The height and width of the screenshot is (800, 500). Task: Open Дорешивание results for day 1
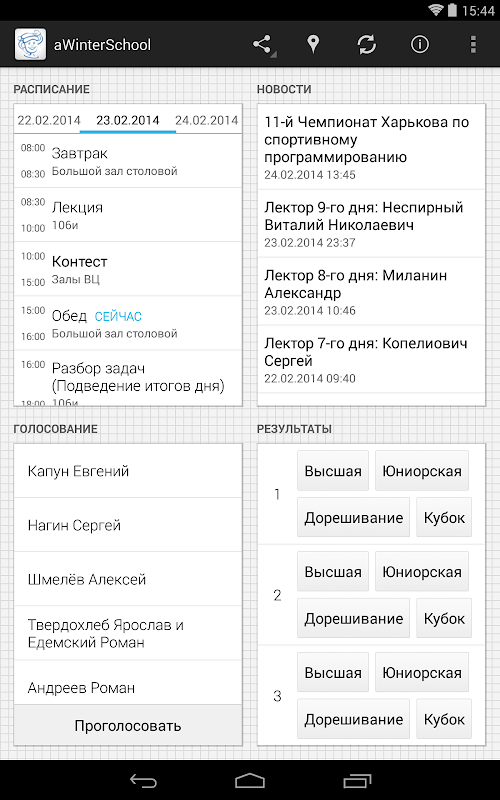(353, 517)
